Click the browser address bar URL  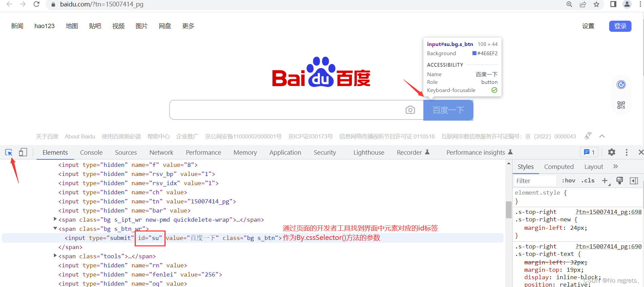(102, 4)
